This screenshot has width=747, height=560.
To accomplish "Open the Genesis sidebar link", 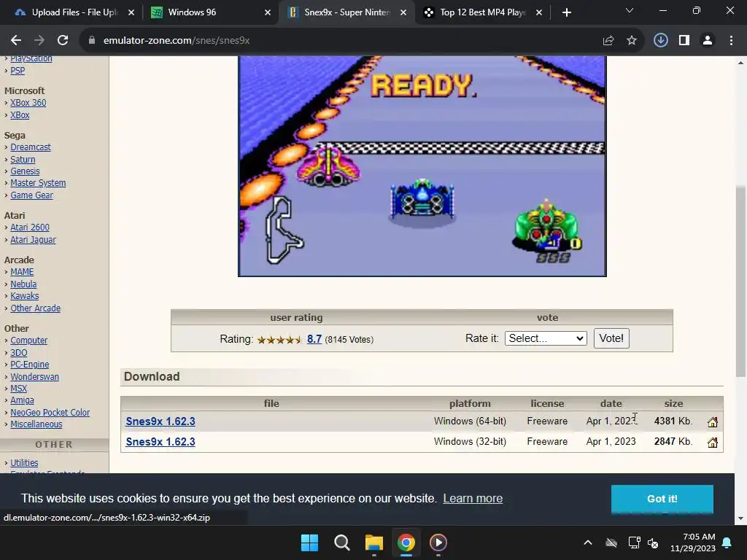I will click(25, 171).
